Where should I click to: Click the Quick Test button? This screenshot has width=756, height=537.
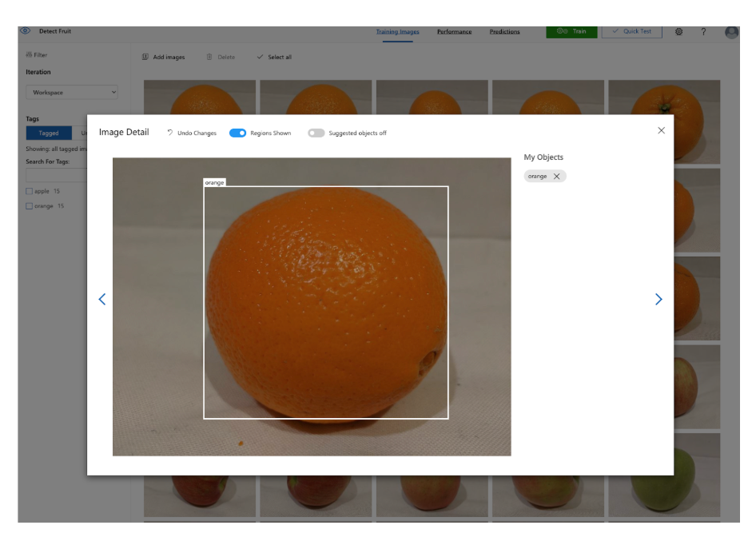pos(631,31)
